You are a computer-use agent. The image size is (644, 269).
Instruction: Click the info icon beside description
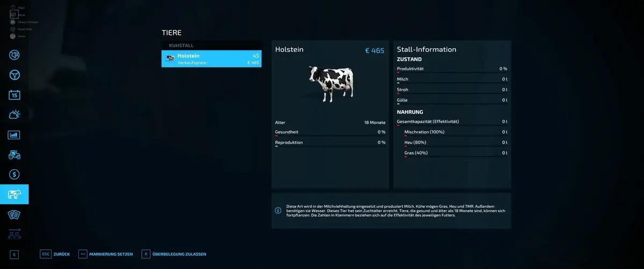[278, 211]
